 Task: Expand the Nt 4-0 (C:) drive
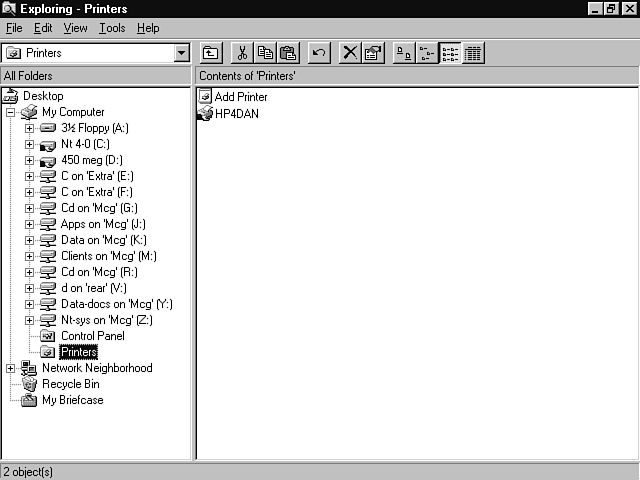29,144
